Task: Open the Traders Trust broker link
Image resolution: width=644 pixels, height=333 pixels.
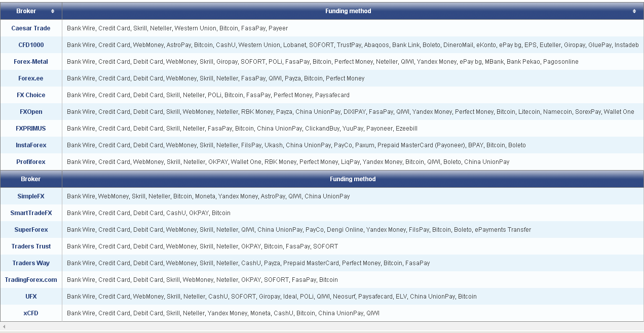Action: tap(31, 246)
